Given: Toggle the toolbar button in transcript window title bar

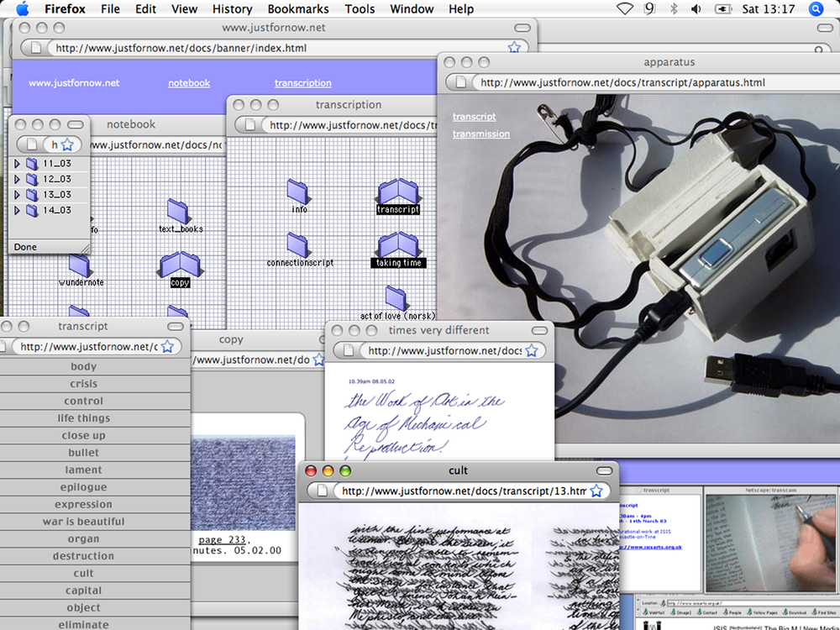Looking at the screenshot, I should tap(176, 326).
